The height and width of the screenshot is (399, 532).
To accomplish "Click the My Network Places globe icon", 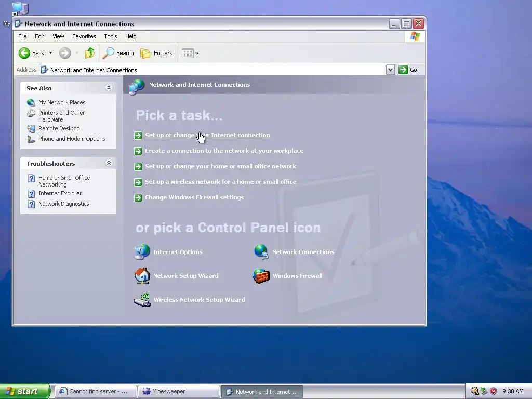I will pos(31,102).
